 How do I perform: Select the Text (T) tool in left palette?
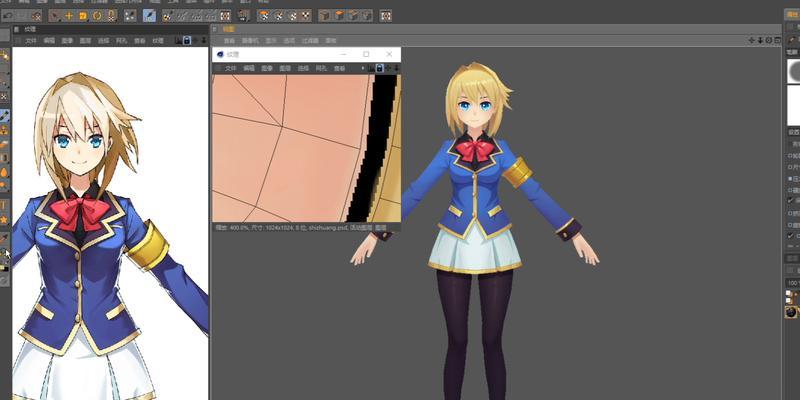(5, 206)
